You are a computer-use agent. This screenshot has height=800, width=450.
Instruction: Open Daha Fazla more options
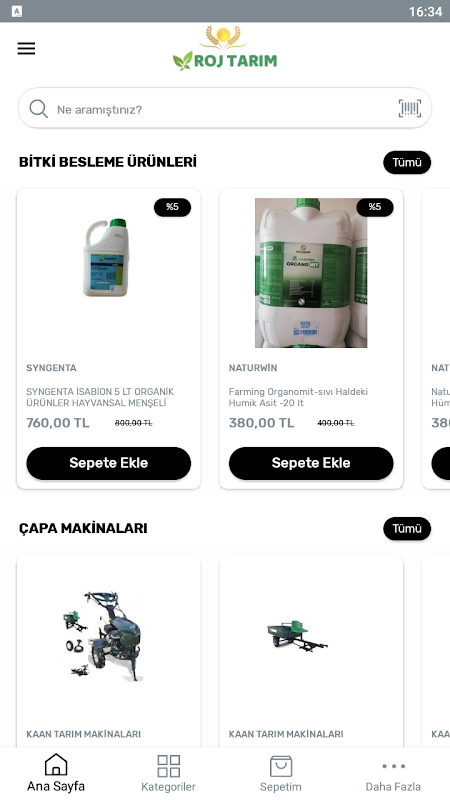click(393, 773)
